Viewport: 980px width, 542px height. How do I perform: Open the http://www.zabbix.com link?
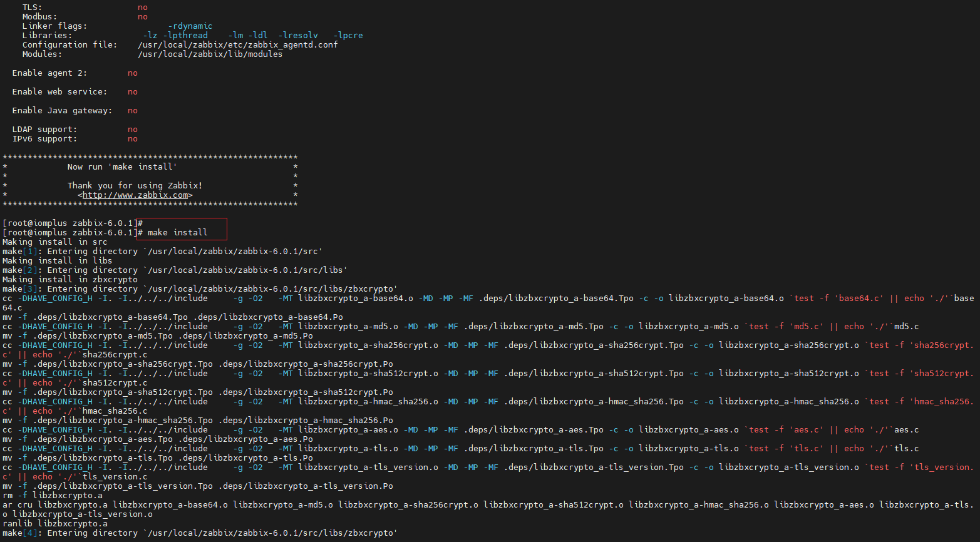(x=135, y=195)
